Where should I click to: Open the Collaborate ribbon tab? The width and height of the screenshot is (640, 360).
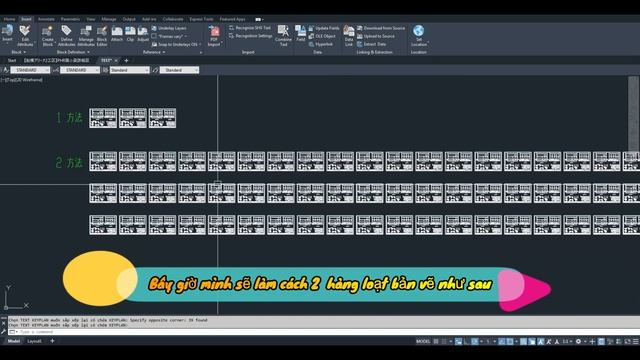pyautogui.click(x=173, y=19)
